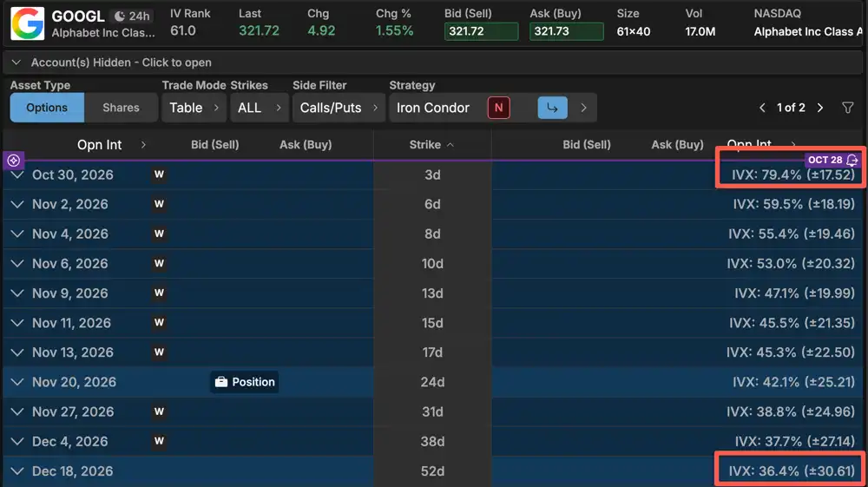This screenshot has height=487, width=868.
Task: Switch asset type to Shares
Action: pyautogui.click(x=121, y=108)
